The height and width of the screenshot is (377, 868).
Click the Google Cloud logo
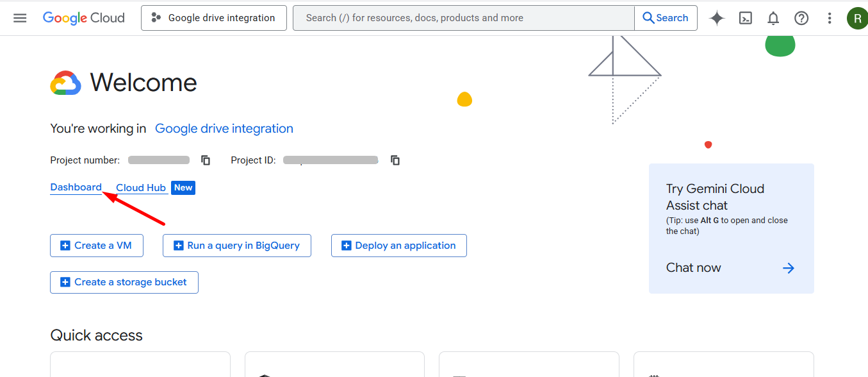84,18
